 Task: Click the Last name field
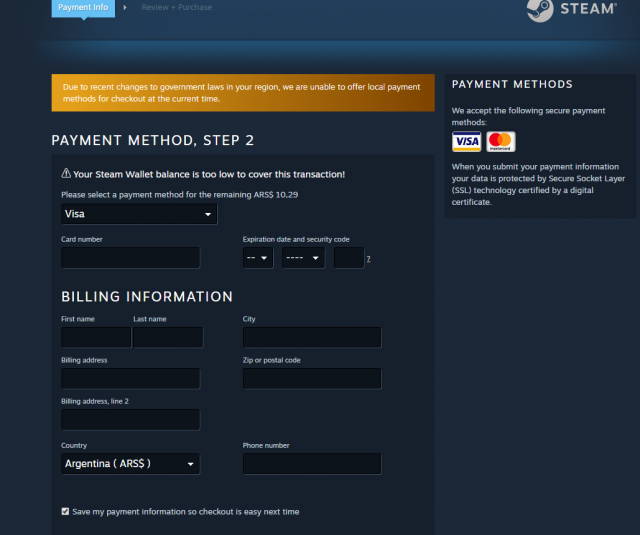(x=167, y=337)
